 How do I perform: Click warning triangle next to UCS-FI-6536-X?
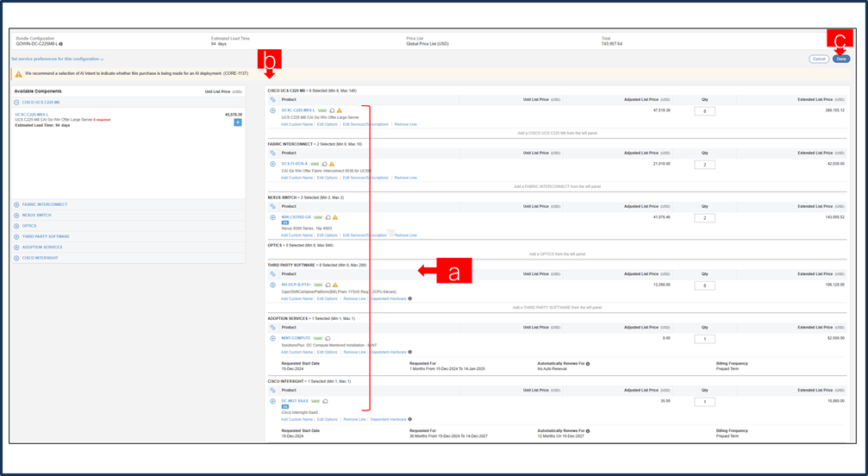click(x=332, y=164)
